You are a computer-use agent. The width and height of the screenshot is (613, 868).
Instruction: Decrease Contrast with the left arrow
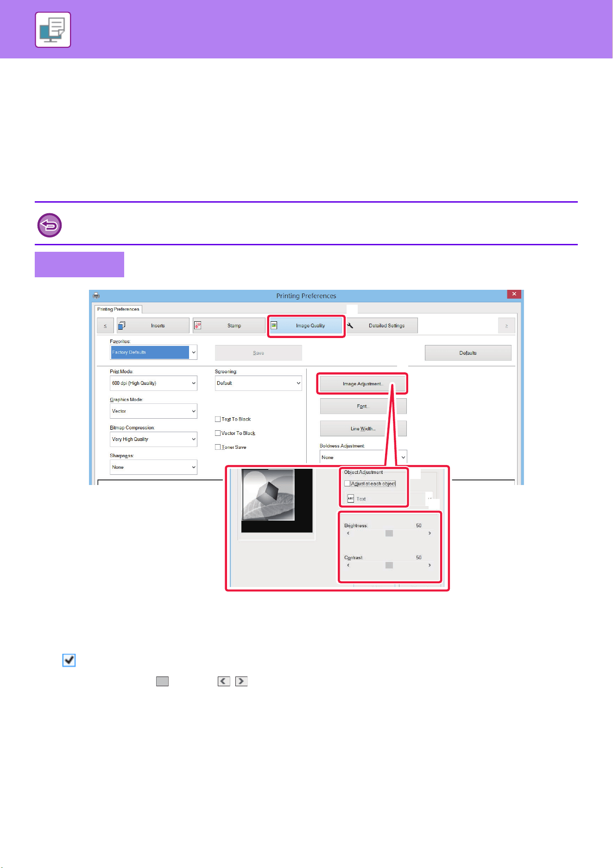(x=348, y=565)
